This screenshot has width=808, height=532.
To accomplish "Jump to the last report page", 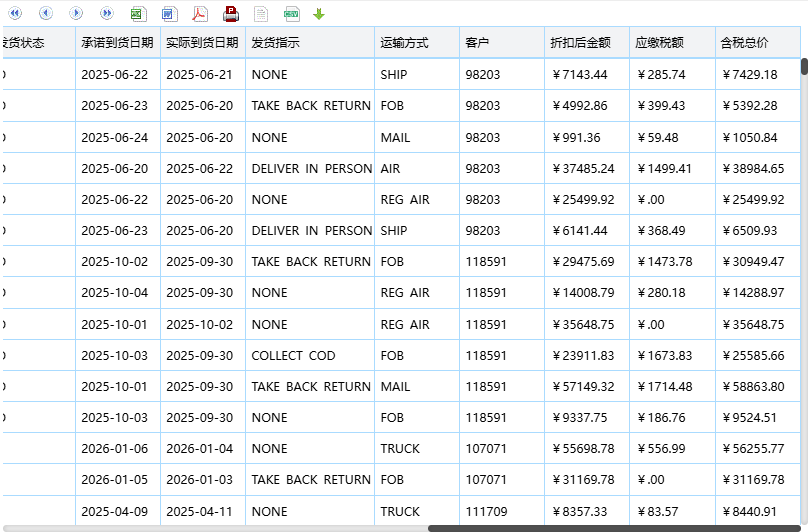I will (107, 13).
